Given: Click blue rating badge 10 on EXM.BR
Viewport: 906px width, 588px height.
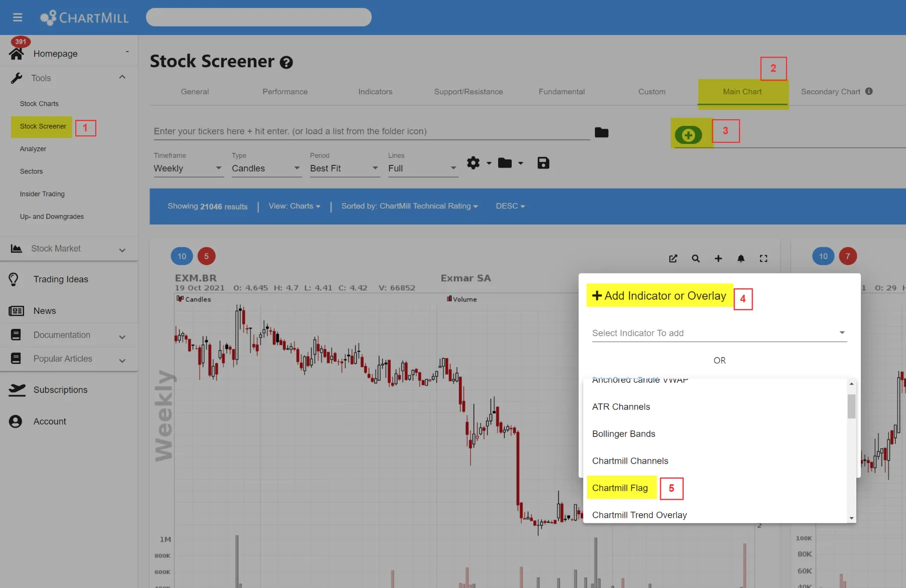Looking at the screenshot, I should [x=182, y=256].
